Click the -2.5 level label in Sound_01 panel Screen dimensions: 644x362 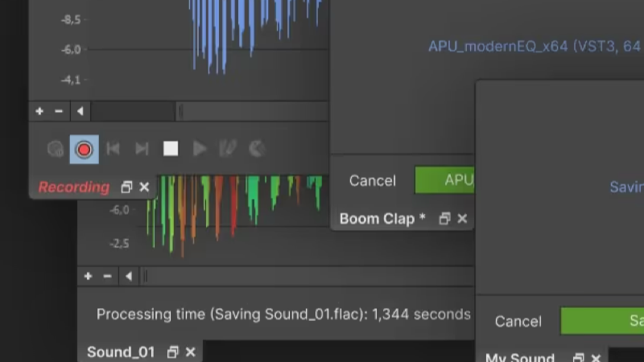point(119,244)
